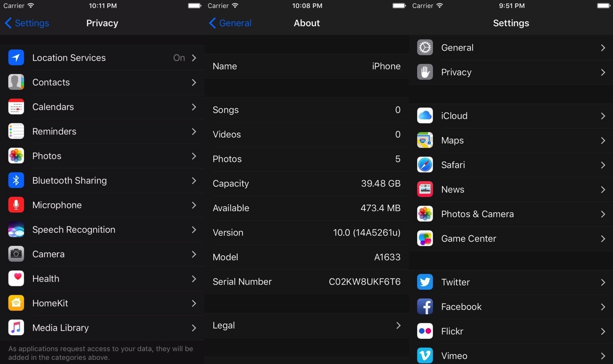Tap the Safari compass icon
This screenshot has height=364, width=613.
pyautogui.click(x=425, y=165)
